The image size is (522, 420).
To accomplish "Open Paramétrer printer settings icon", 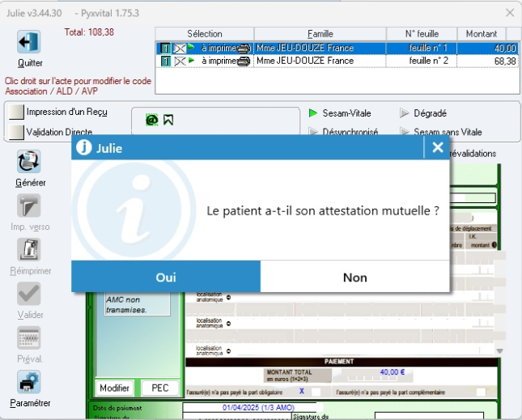I will 30,382.
